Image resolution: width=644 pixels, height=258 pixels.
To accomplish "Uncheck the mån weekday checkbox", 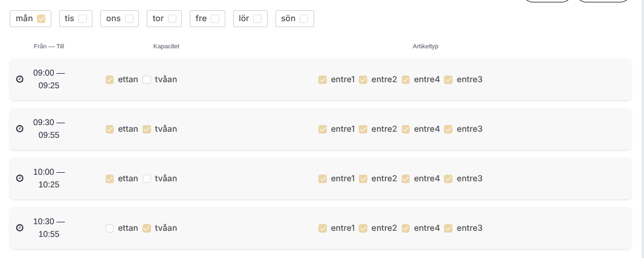I will 41,19.
